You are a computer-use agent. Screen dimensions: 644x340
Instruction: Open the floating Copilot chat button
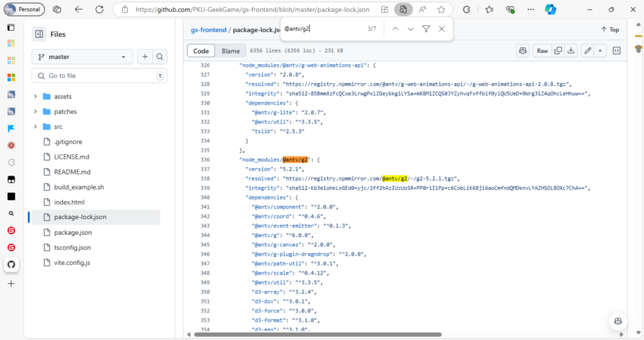pyautogui.click(x=618, y=321)
